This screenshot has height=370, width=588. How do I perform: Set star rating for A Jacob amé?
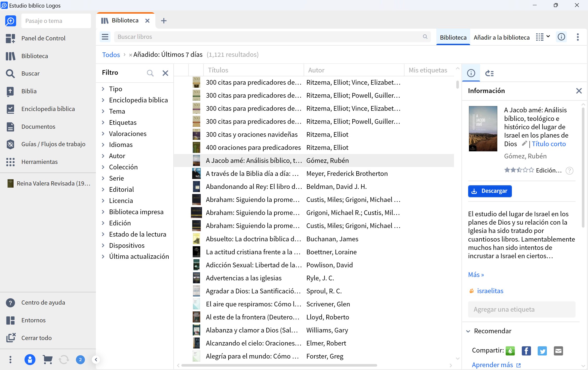[519, 170]
